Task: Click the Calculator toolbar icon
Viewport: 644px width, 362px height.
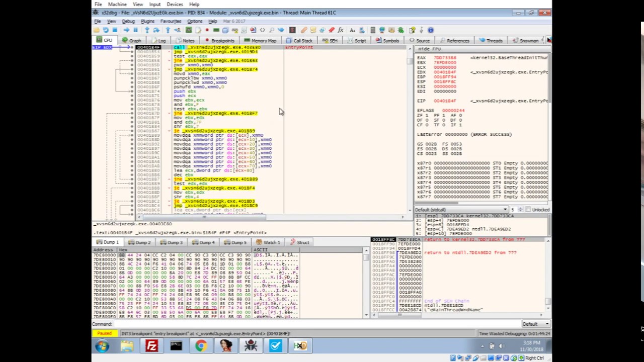Action: tap(373, 30)
